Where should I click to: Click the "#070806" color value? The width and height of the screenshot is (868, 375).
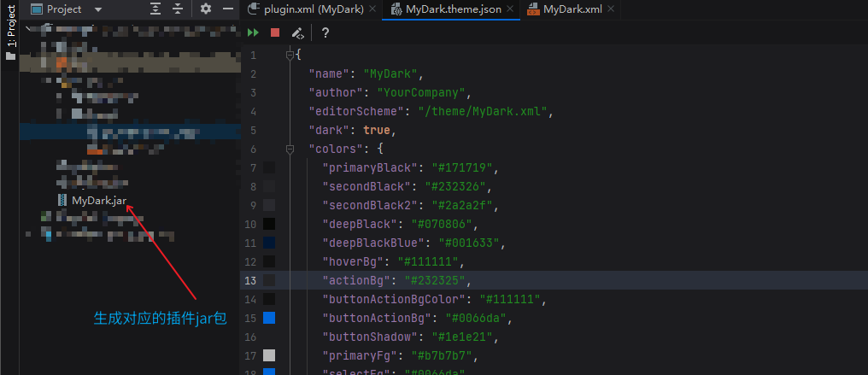[441, 224]
